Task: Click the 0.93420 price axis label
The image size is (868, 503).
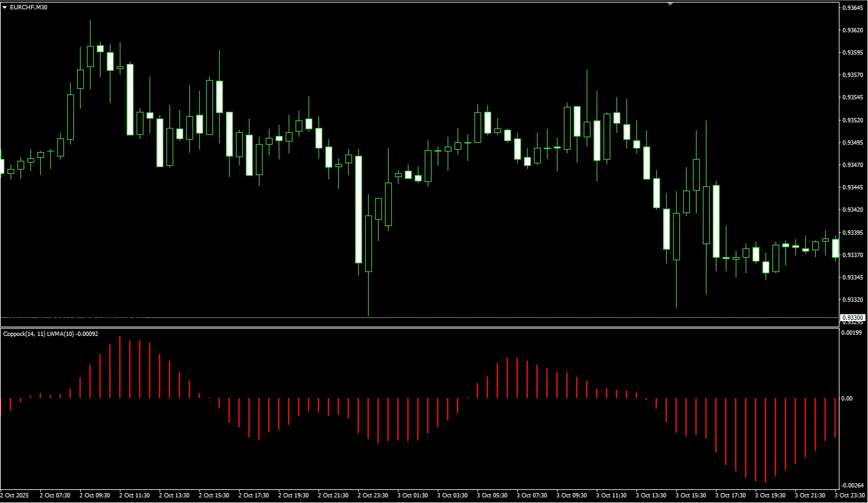Action: (853, 210)
